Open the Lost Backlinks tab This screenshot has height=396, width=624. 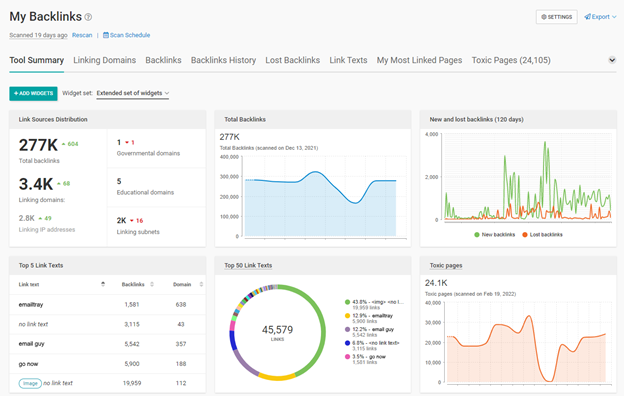click(x=292, y=60)
